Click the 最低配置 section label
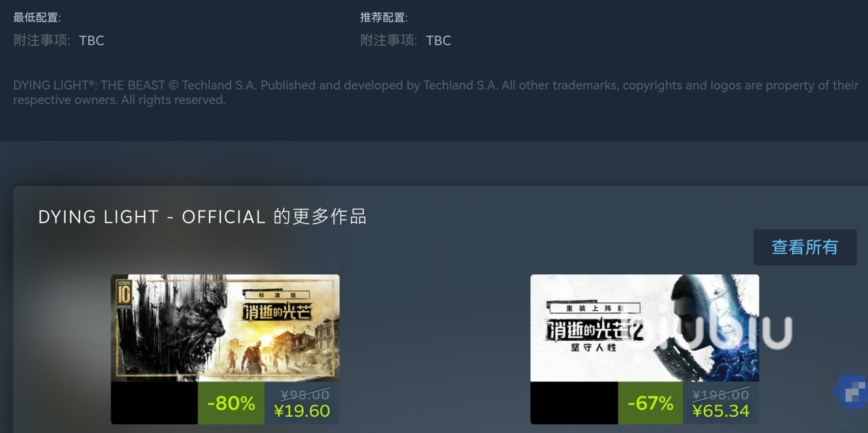868x433 pixels. click(x=37, y=18)
